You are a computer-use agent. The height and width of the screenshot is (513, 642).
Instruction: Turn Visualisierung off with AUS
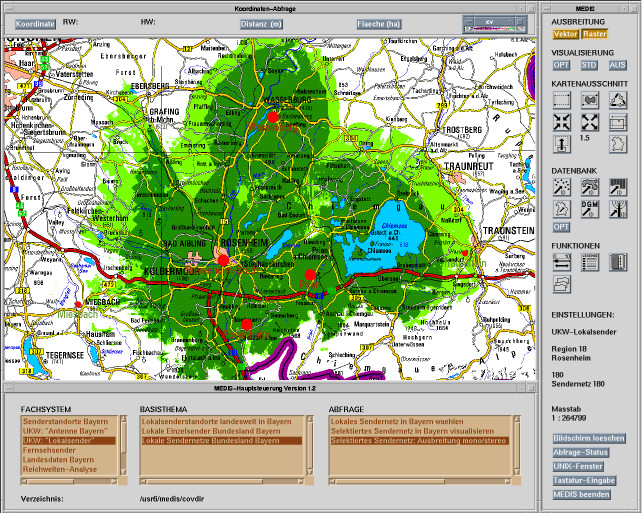click(617, 65)
